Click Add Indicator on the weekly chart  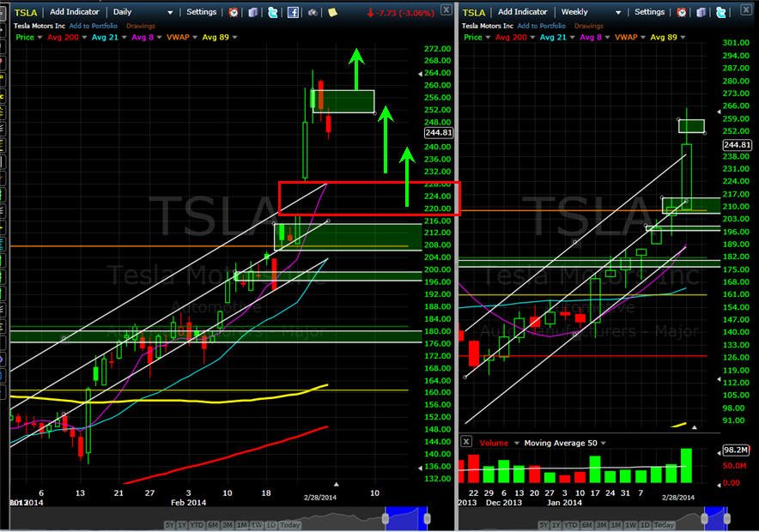coord(523,12)
